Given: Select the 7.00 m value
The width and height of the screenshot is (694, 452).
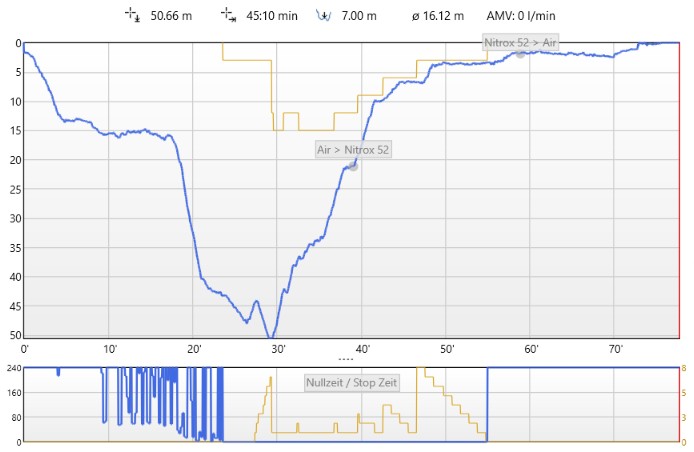Looking at the screenshot, I should (359, 16).
